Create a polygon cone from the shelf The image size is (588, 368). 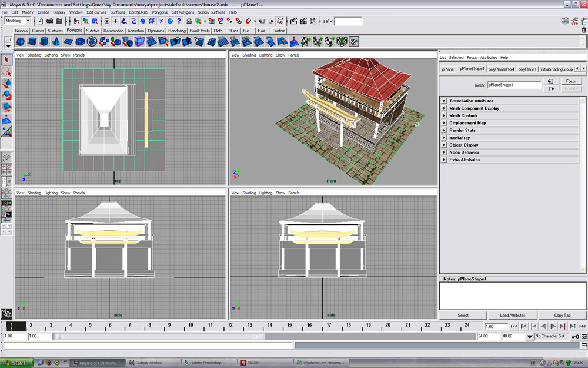pyautogui.click(x=56, y=41)
